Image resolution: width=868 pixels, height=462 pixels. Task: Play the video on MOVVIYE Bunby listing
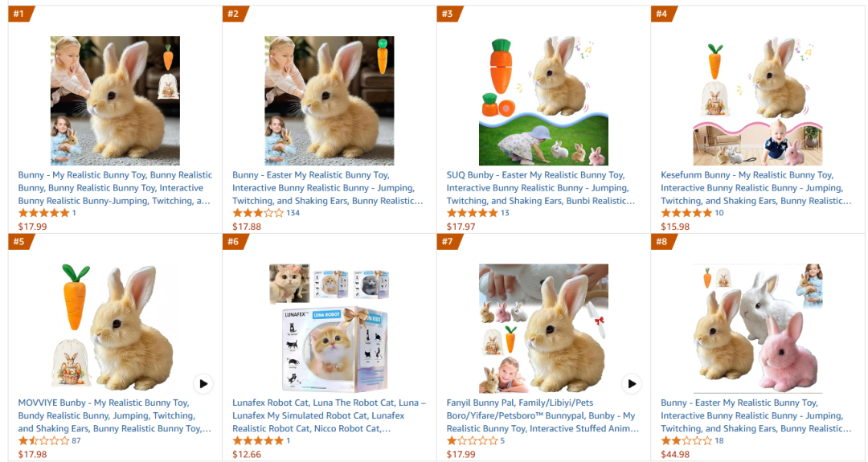203,384
